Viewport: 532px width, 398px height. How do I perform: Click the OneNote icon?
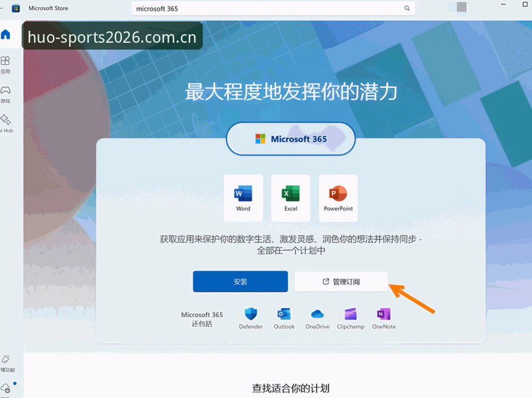click(384, 314)
